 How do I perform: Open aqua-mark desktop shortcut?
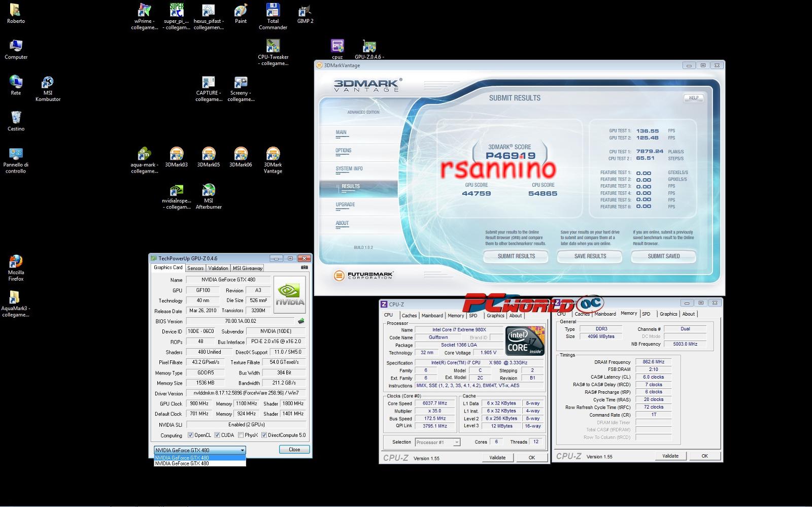[x=145, y=160]
